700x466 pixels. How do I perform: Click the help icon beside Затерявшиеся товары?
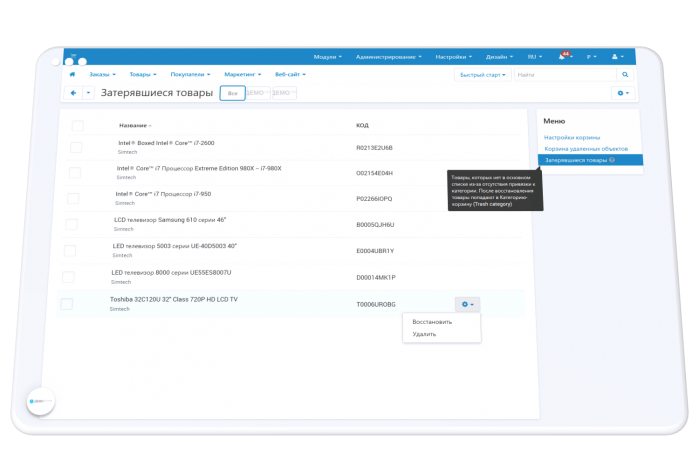(612, 160)
